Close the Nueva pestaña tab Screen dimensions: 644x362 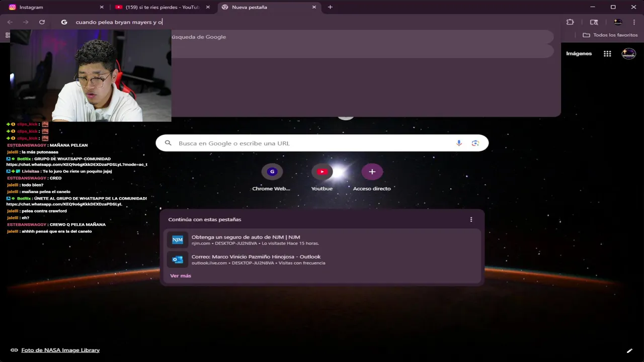point(314,7)
